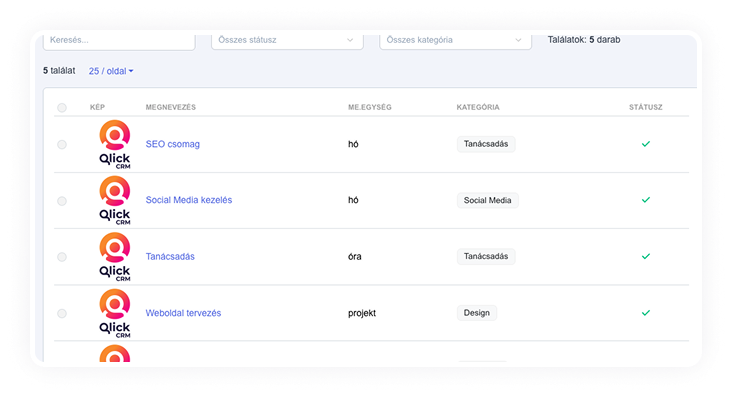
Task: Toggle the select-all checkbox in table header
Action: click(62, 108)
